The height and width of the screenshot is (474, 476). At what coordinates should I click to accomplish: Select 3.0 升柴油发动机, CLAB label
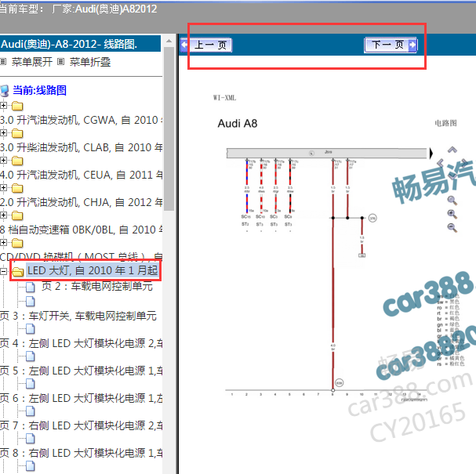(81, 147)
